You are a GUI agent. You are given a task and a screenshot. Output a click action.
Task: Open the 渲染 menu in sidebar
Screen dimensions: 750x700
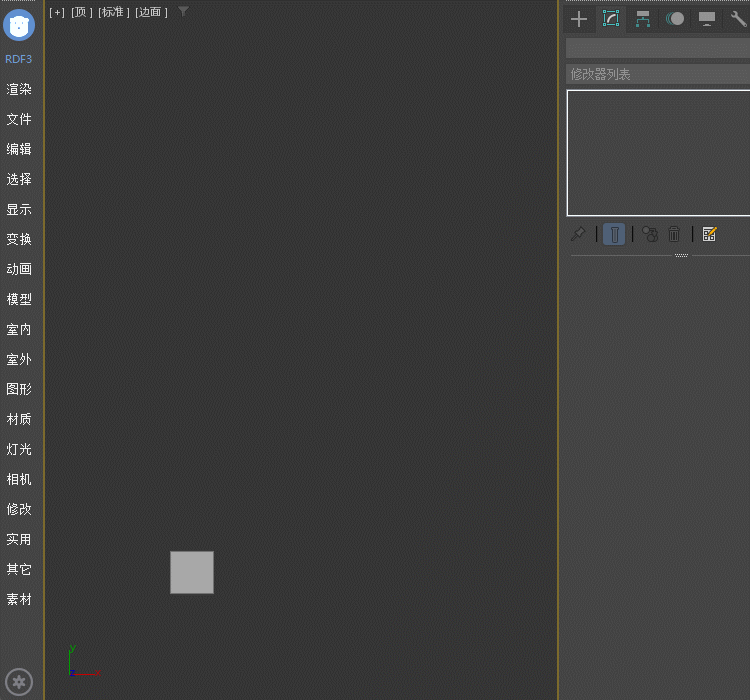click(19, 89)
